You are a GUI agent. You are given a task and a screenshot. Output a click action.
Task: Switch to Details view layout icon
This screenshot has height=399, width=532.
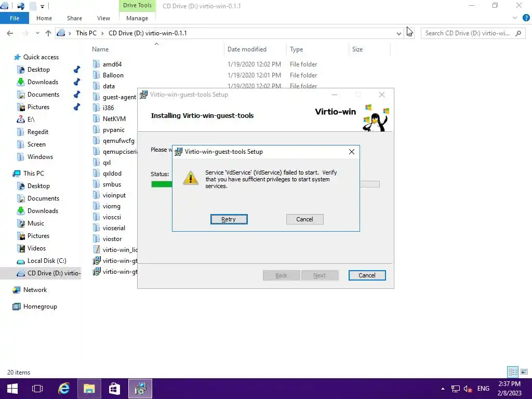[513, 372]
